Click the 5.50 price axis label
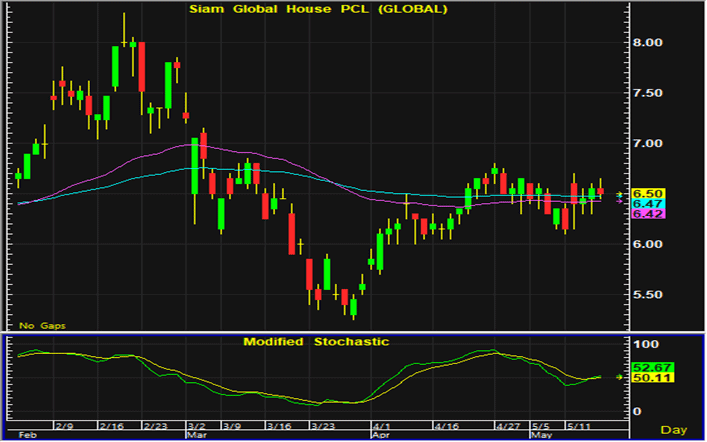 (x=648, y=295)
